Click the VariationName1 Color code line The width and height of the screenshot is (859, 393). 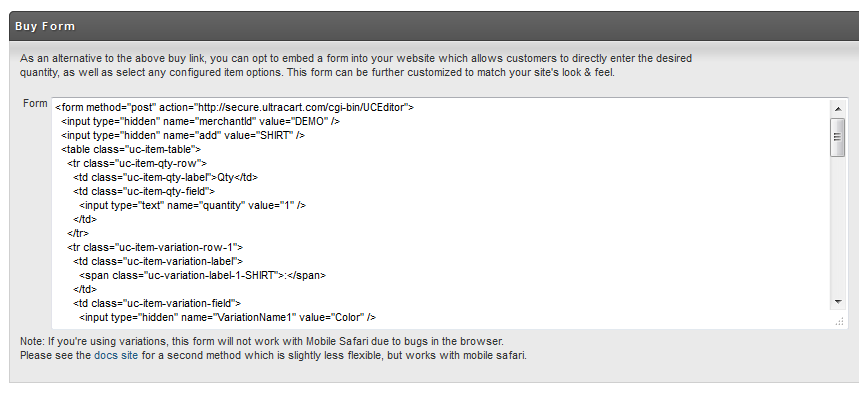click(227, 317)
